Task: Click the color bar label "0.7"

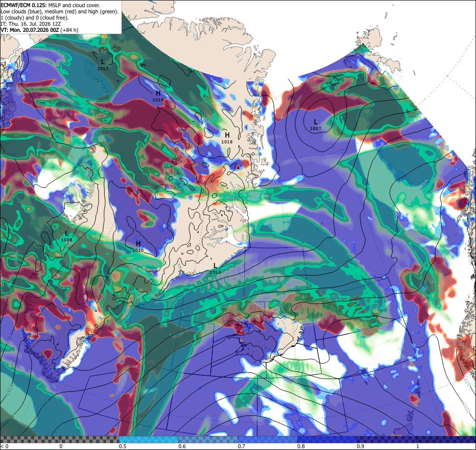Action: coord(241,446)
